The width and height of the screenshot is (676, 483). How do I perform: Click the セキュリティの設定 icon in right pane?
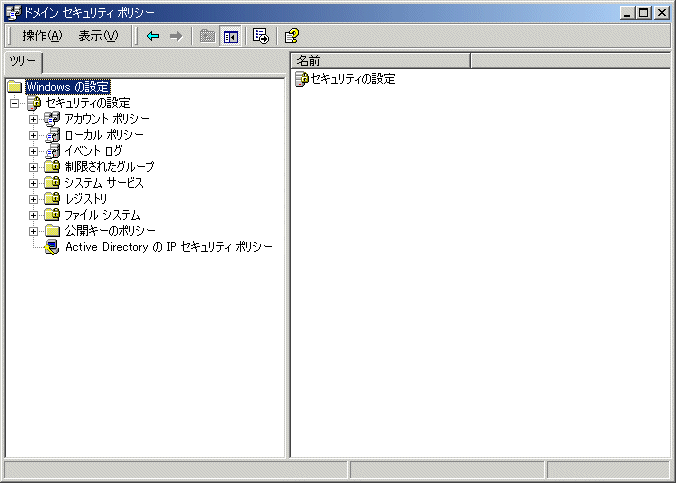pyautogui.click(x=302, y=79)
